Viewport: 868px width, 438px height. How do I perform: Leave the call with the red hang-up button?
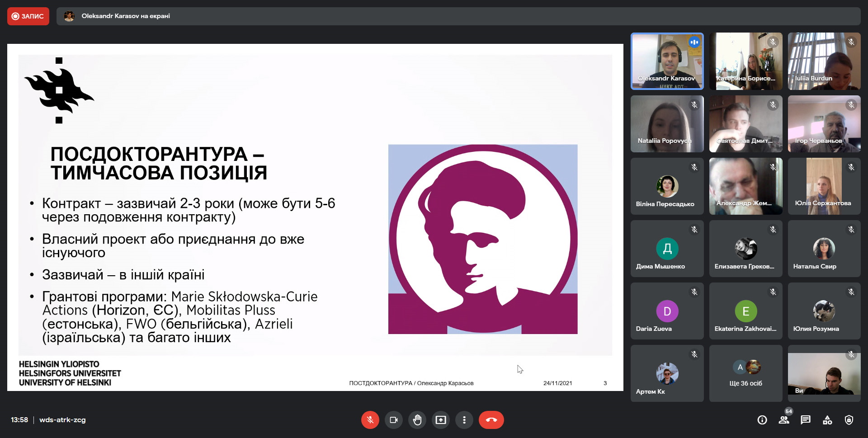pyautogui.click(x=491, y=420)
